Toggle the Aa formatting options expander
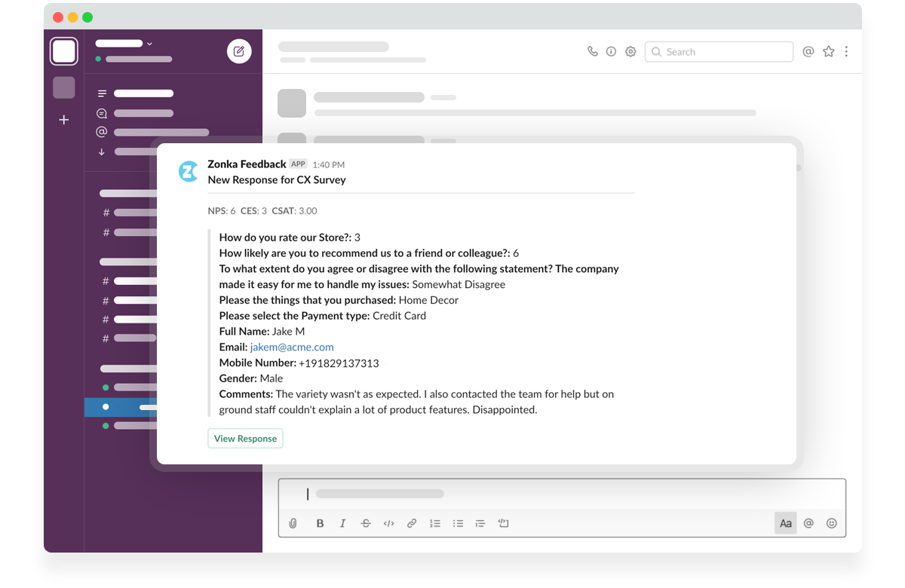 785,522
